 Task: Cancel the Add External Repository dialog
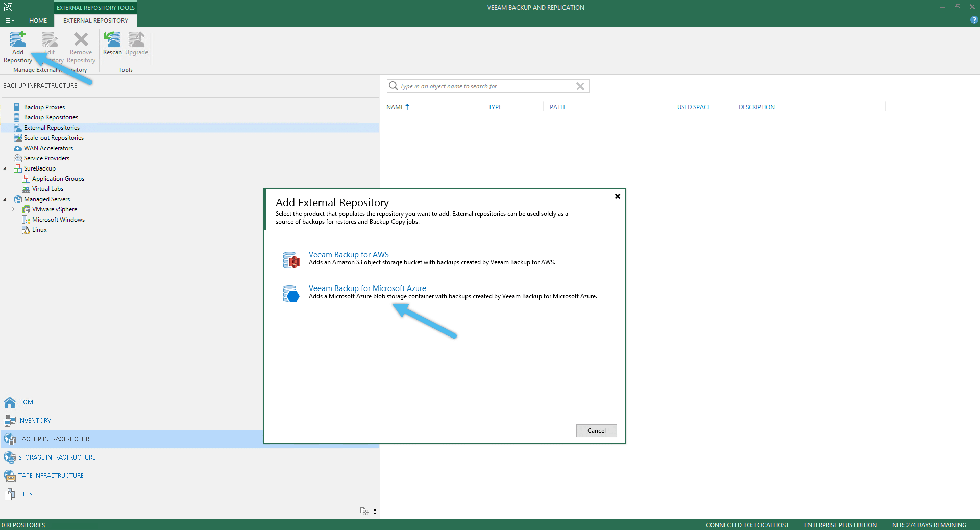(x=596, y=431)
